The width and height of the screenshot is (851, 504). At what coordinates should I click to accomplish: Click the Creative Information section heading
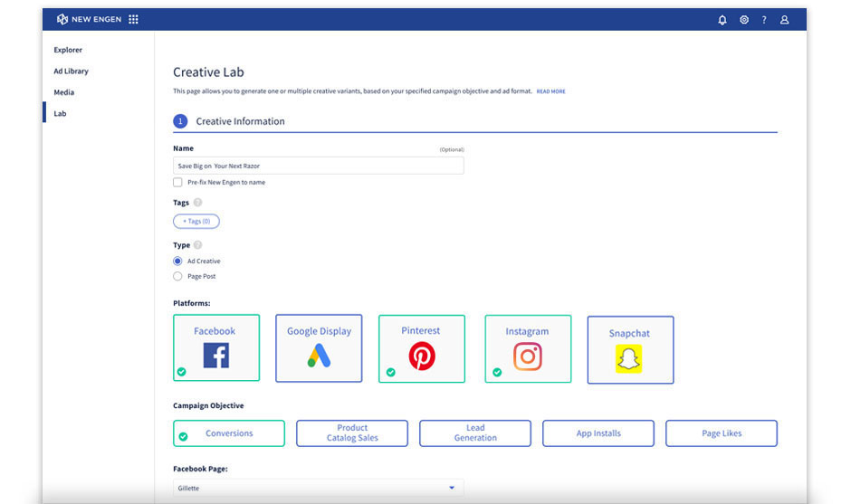point(240,121)
